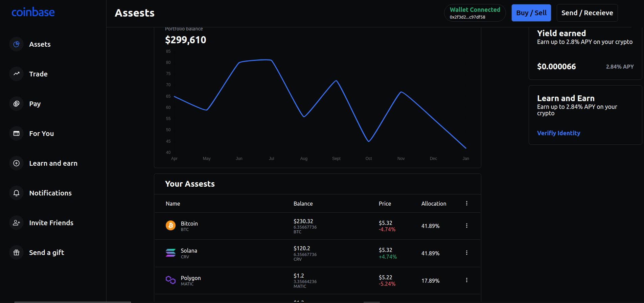Click the Learn and Earn card heading
644x303 pixels.
[566, 98]
